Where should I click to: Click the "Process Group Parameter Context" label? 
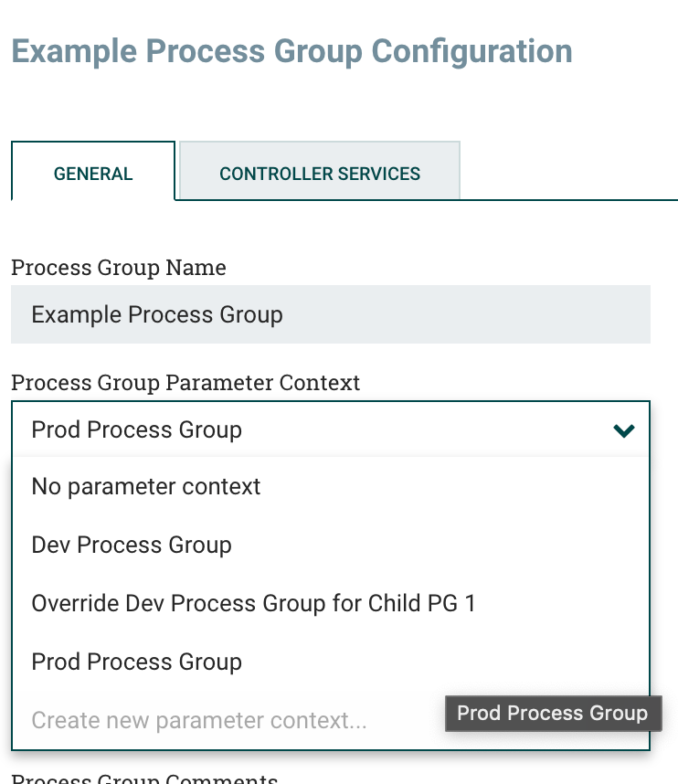pos(185,383)
